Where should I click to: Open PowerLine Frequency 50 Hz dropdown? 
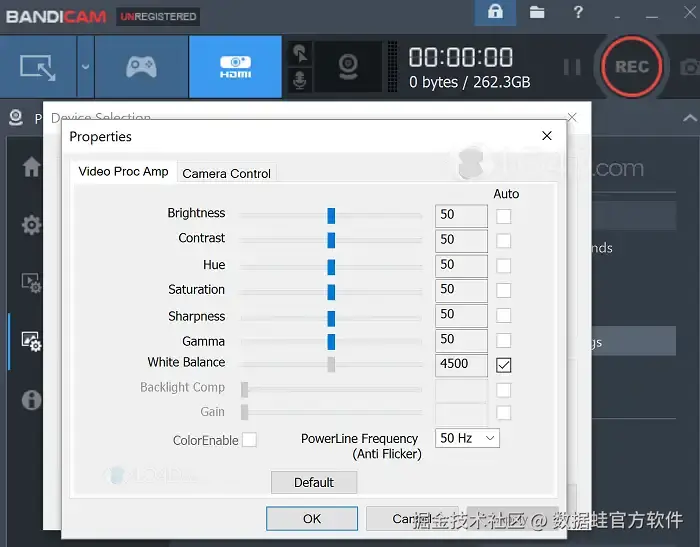(467, 438)
